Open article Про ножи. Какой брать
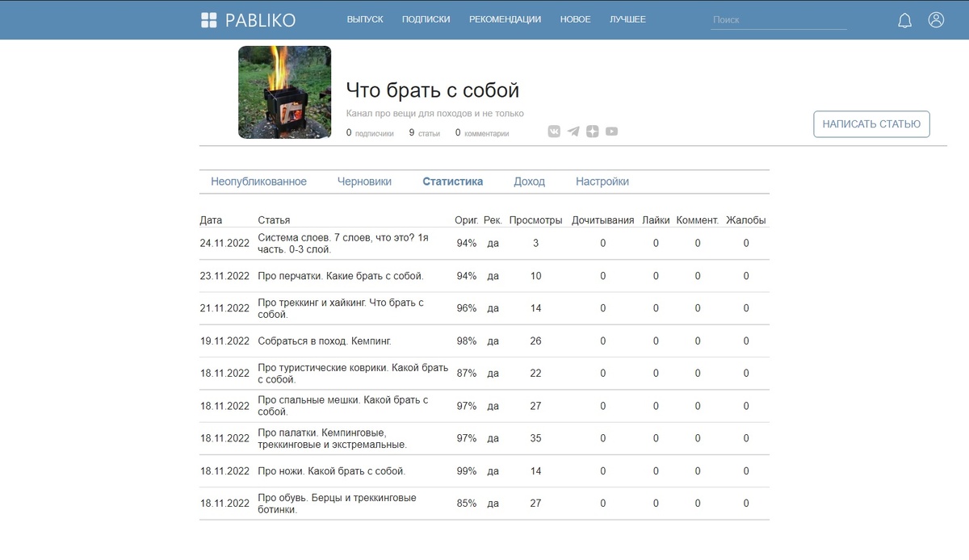This screenshot has height=560, width=969. click(332, 471)
